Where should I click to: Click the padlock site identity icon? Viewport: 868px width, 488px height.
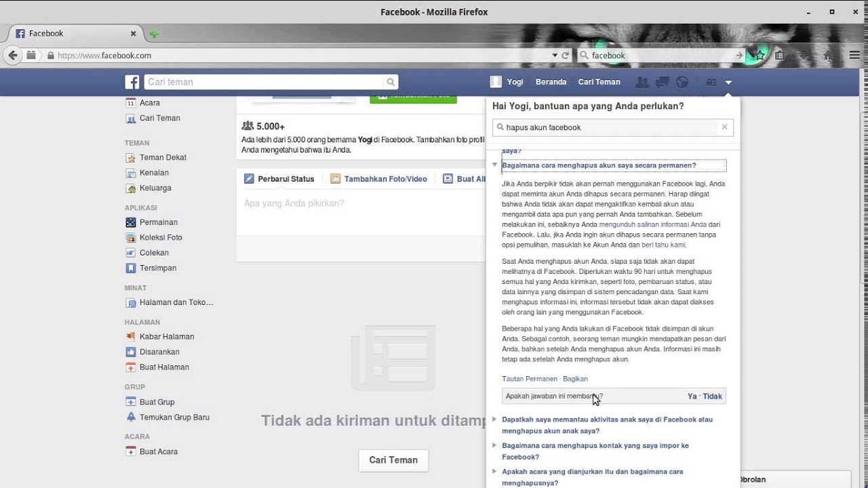click(51, 56)
